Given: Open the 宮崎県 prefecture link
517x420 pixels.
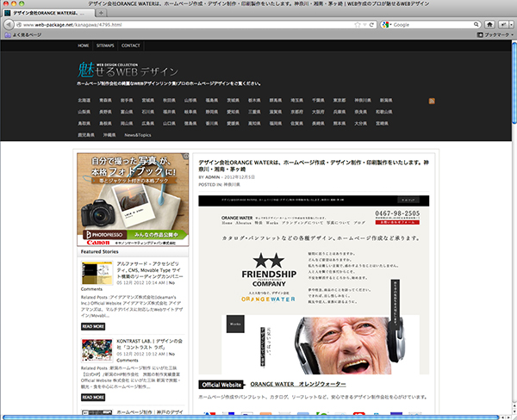Looking at the screenshot, I should [x=382, y=123].
